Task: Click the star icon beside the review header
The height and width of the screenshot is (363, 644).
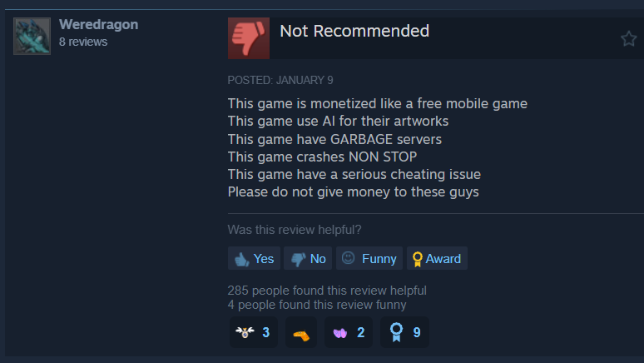Action: (628, 39)
